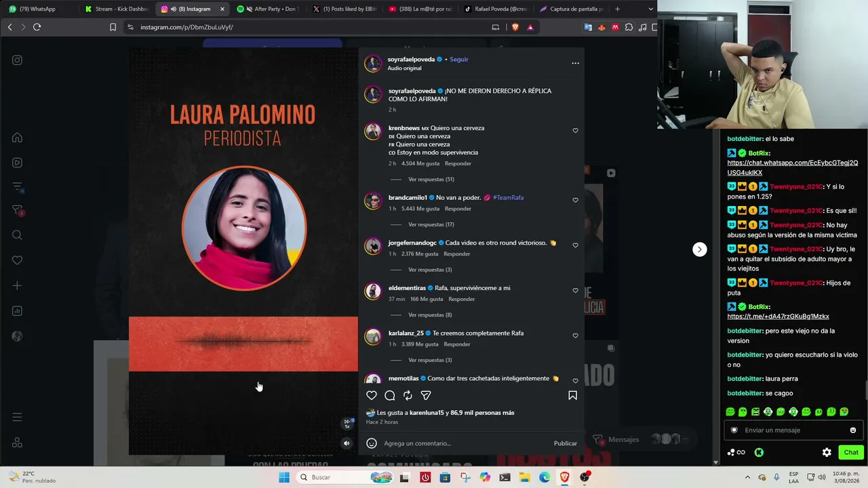Like the karlalanz_25 comment

pyautogui.click(x=575, y=335)
